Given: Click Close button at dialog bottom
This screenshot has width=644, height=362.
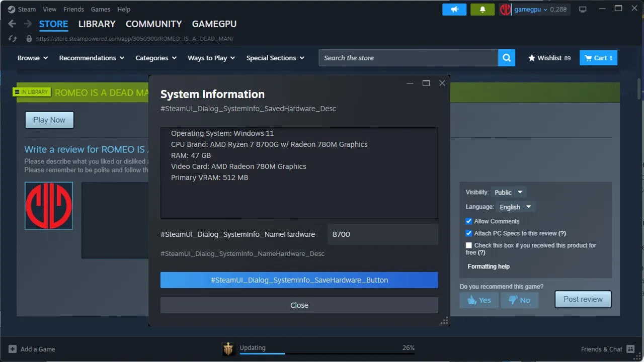Looking at the screenshot, I should pyautogui.click(x=299, y=305).
